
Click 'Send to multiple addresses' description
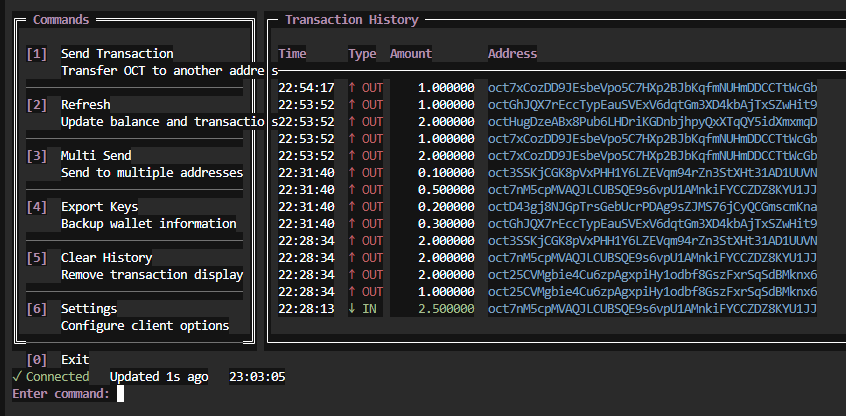pos(152,173)
